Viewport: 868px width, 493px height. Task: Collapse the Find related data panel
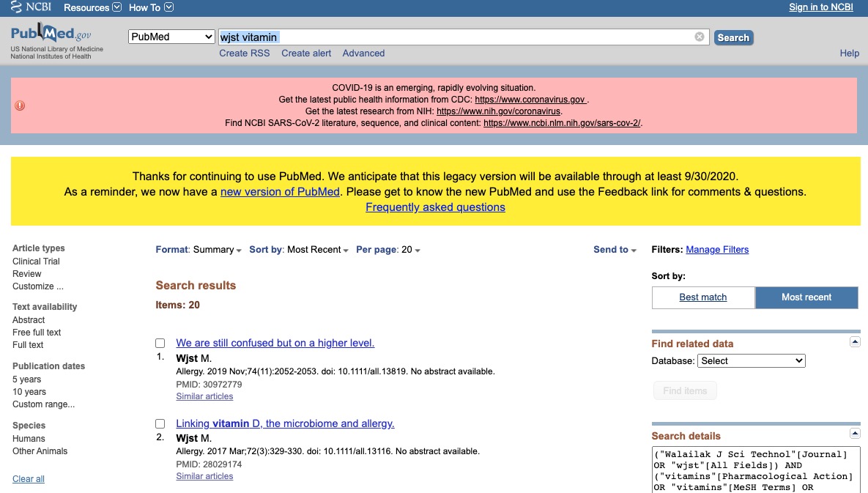855,342
